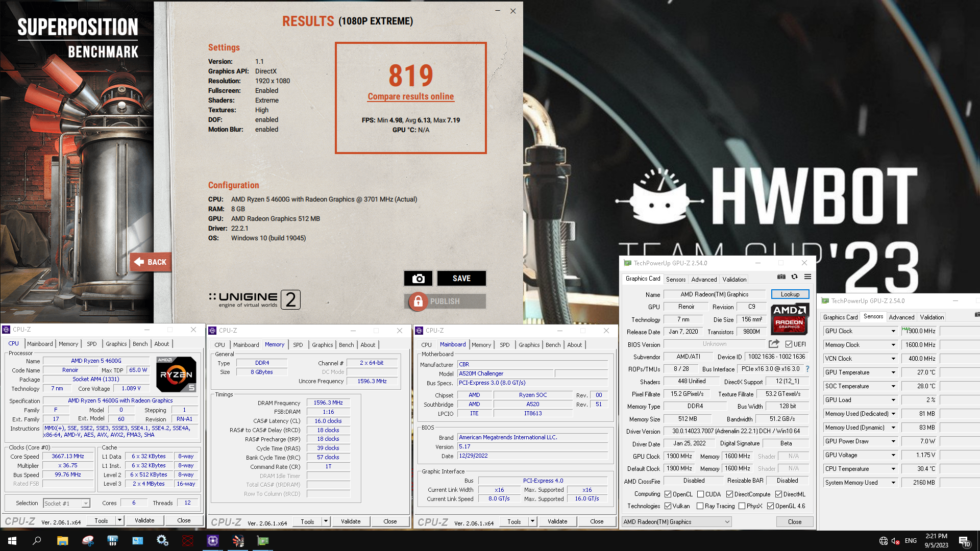Toggle the OpenCL checkbox

click(668, 494)
